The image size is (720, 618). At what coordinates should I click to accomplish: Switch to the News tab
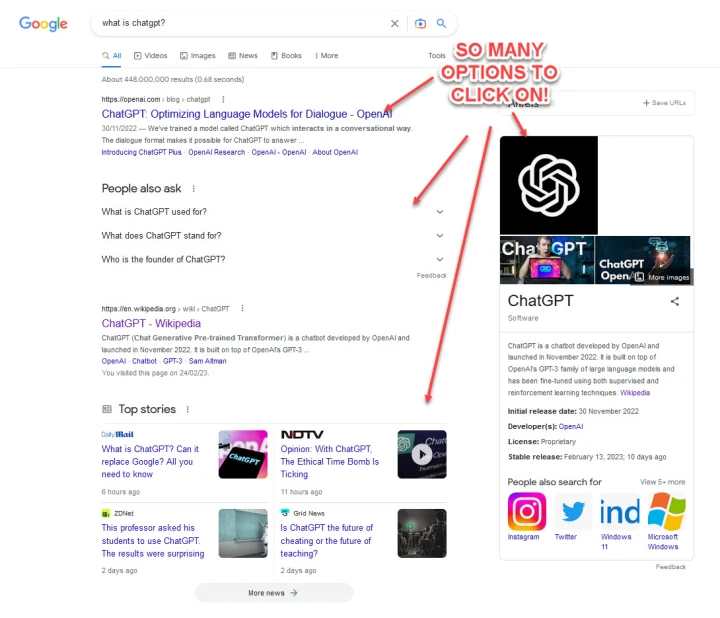pos(243,56)
